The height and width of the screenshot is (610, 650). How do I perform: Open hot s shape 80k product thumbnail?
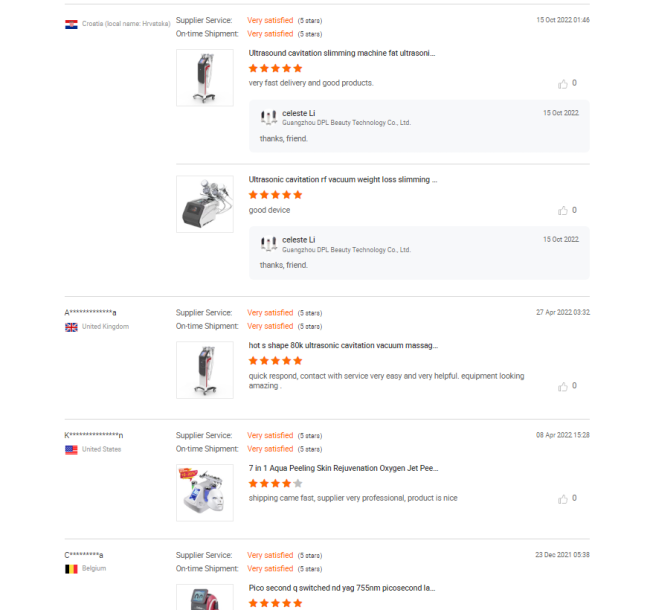(204, 370)
